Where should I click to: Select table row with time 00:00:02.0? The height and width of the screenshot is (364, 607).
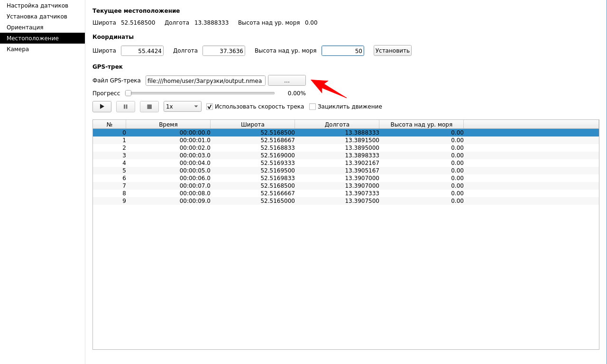(x=346, y=148)
